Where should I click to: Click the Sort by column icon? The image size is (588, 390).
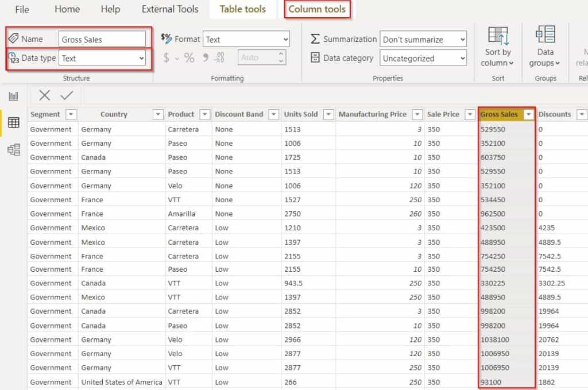[498, 36]
